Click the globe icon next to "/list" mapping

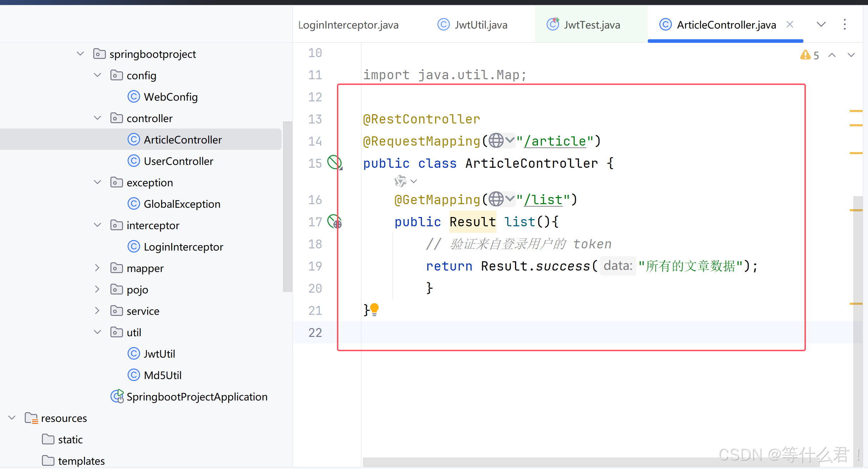coord(497,199)
